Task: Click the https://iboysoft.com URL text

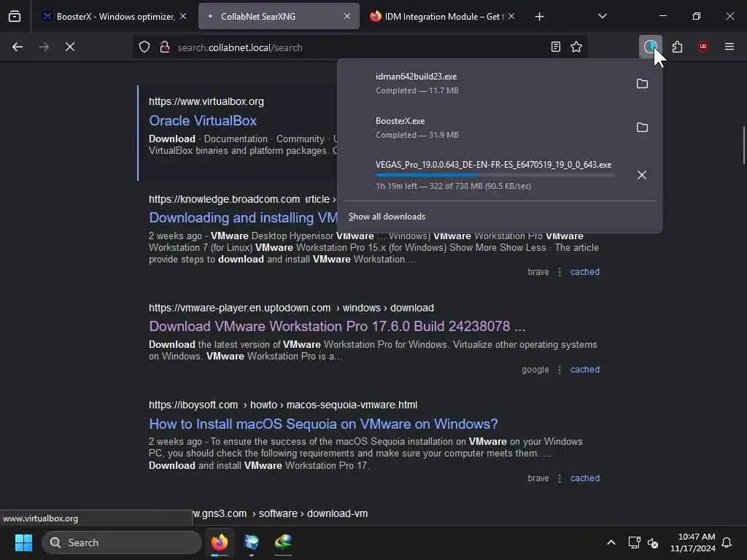Action: 193,405
